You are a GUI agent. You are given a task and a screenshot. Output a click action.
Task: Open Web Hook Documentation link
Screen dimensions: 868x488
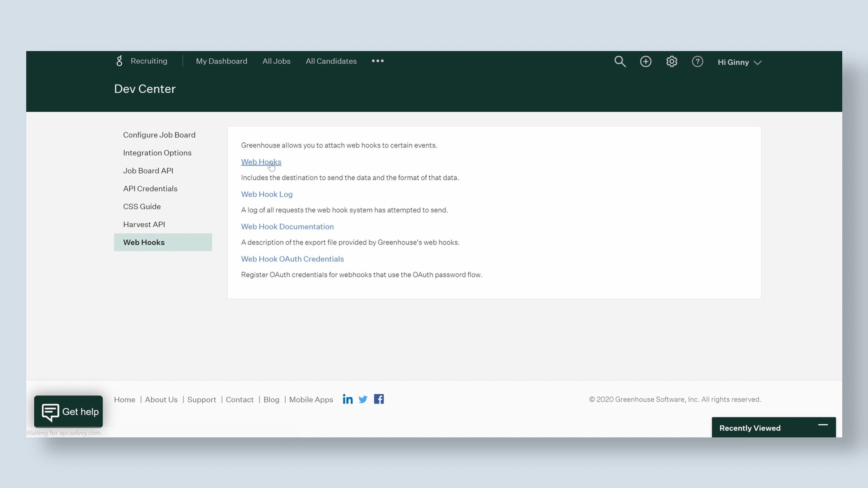(287, 226)
